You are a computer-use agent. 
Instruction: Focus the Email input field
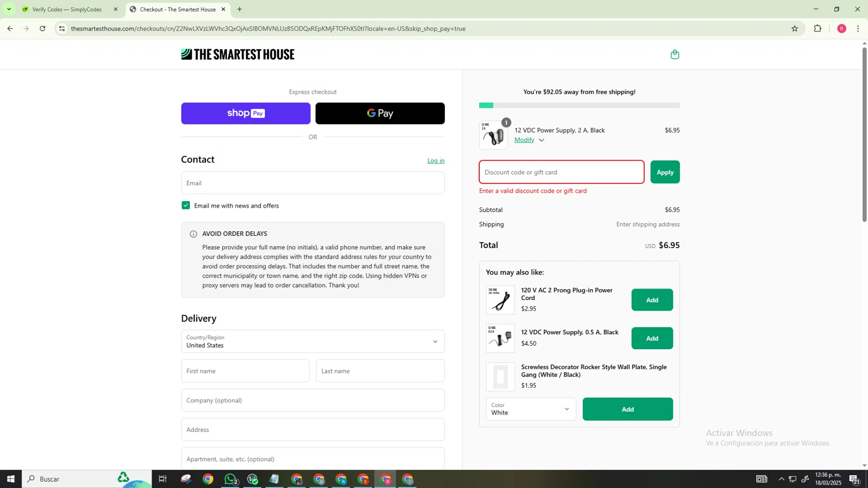(313, 183)
